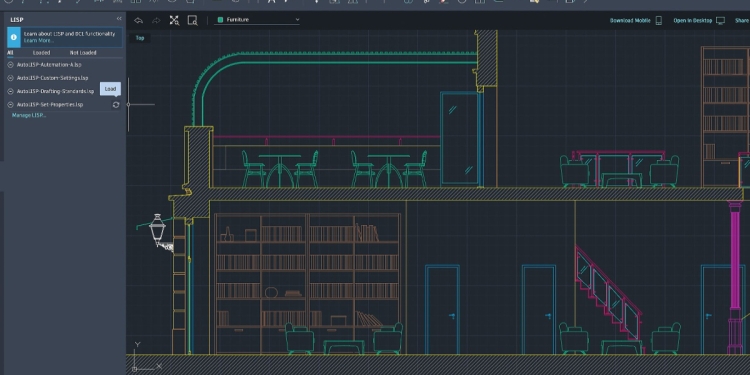Viewport: 750px width, 375px height.
Task: Select the red staircase in drawing
Action: (609, 294)
